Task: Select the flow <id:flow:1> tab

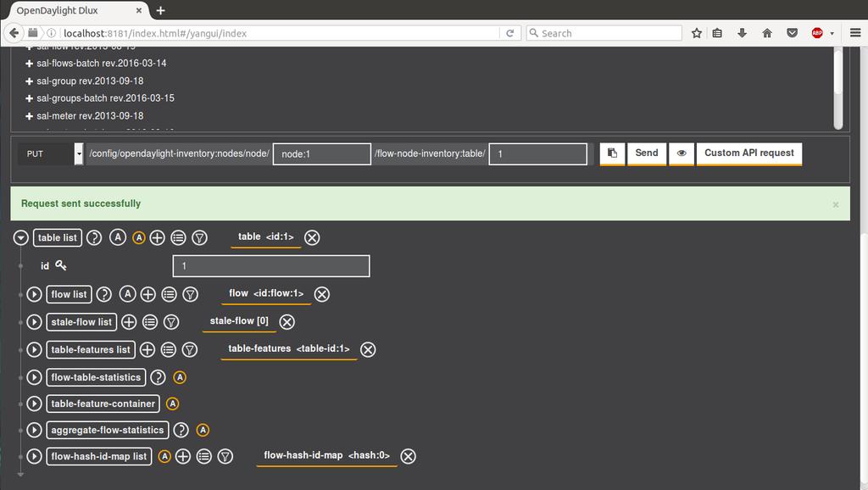Action: 266,293
